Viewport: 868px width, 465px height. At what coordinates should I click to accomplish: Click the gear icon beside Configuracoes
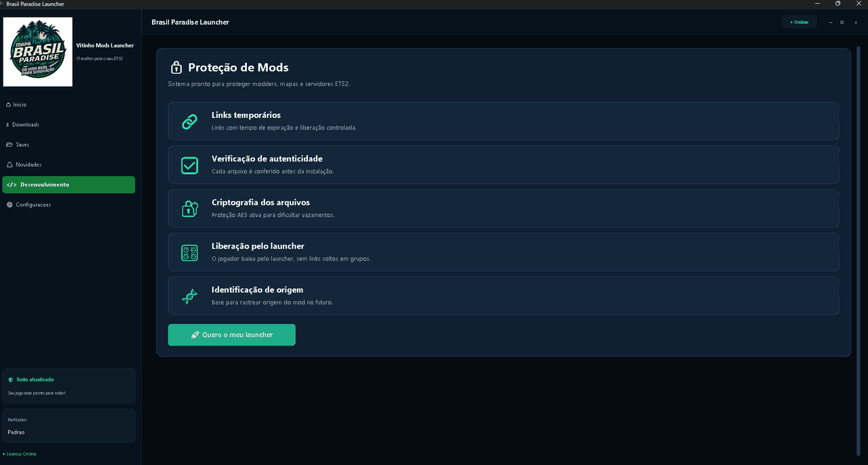tap(9, 205)
